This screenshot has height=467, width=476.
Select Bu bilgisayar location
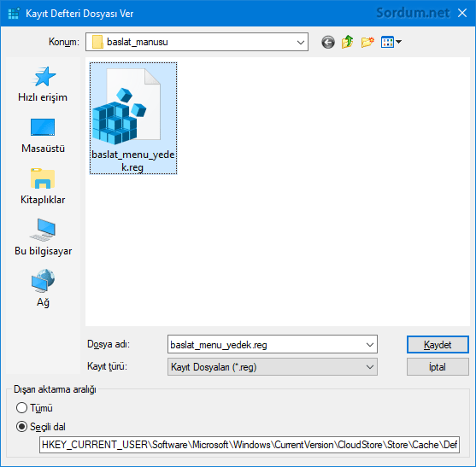pyautogui.click(x=43, y=238)
